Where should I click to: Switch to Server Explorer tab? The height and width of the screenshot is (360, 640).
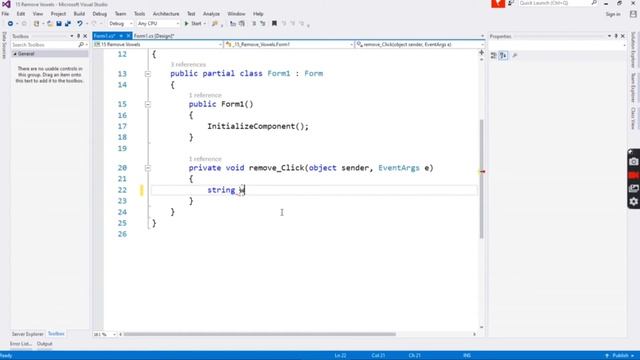[x=27, y=334]
